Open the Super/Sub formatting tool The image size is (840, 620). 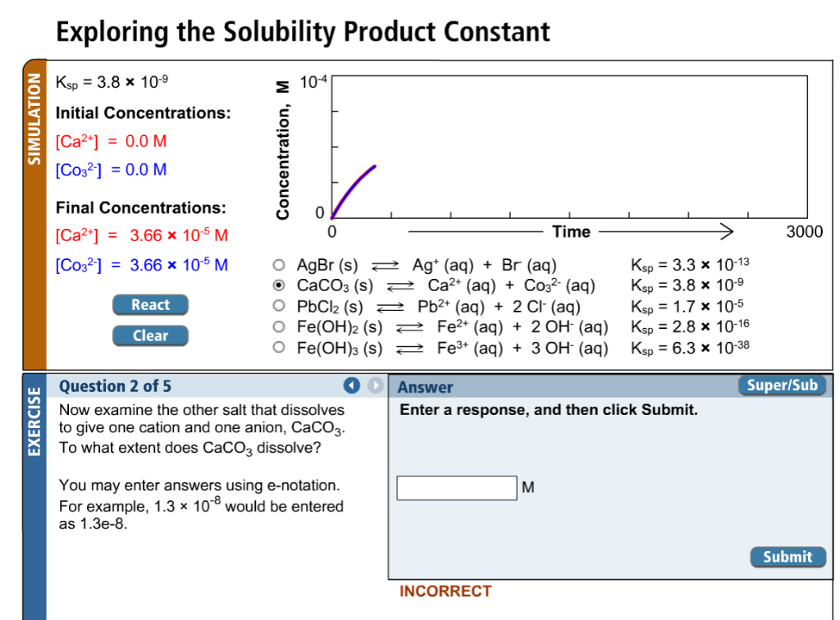click(781, 385)
